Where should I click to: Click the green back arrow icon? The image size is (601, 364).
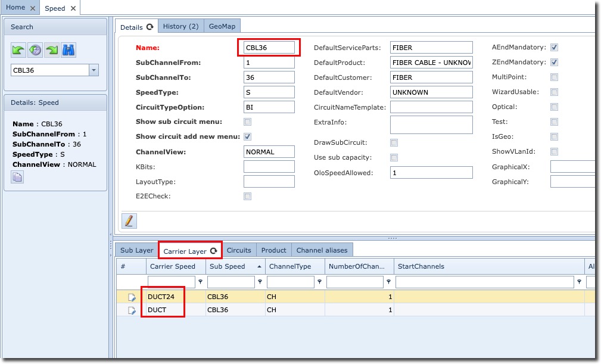pyautogui.click(x=18, y=50)
